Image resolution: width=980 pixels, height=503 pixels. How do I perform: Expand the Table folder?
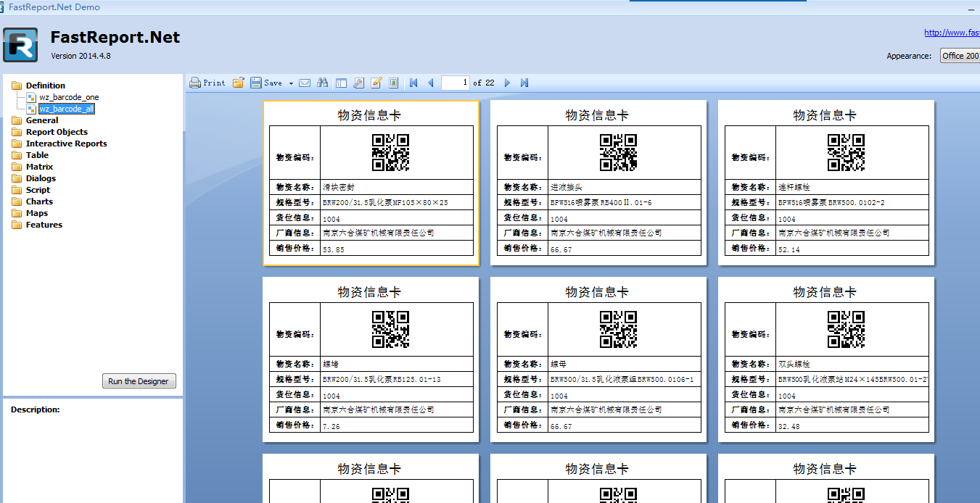(x=37, y=155)
